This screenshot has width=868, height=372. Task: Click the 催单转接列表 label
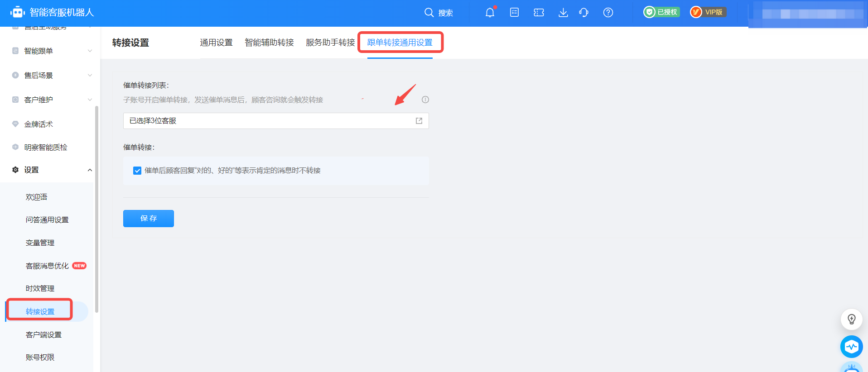coord(146,86)
